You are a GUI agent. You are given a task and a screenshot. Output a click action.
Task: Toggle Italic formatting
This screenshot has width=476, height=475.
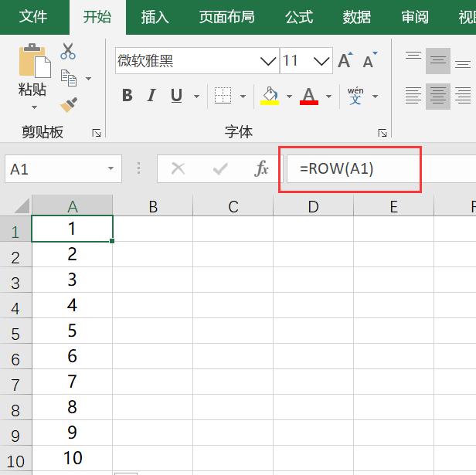click(x=151, y=96)
